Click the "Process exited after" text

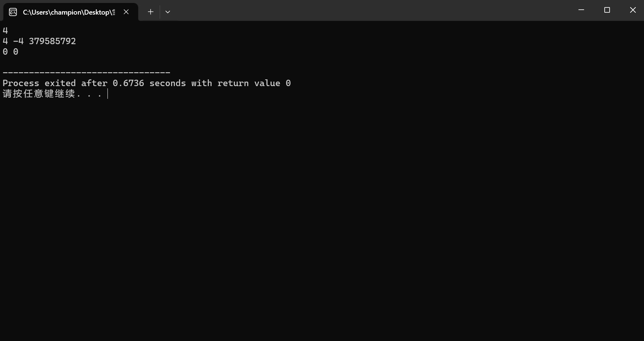pyautogui.click(x=55, y=83)
